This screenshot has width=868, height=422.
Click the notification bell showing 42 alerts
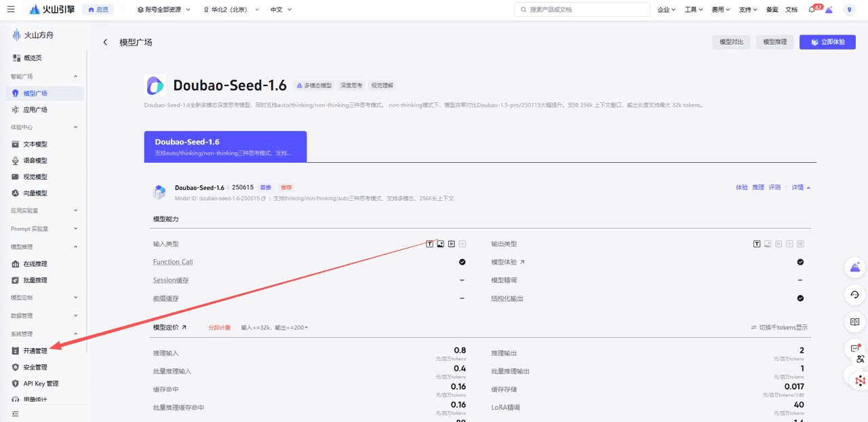[811, 9]
